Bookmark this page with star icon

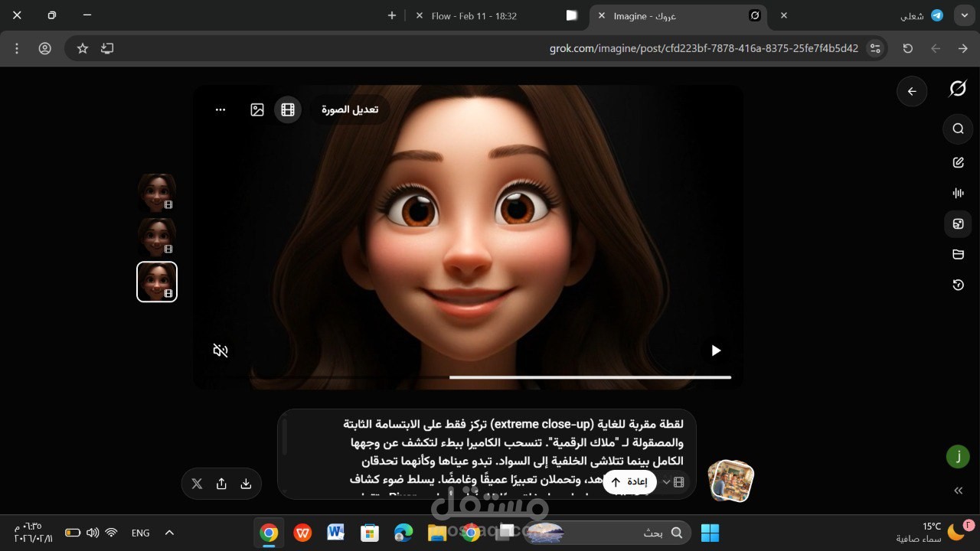[83, 48]
